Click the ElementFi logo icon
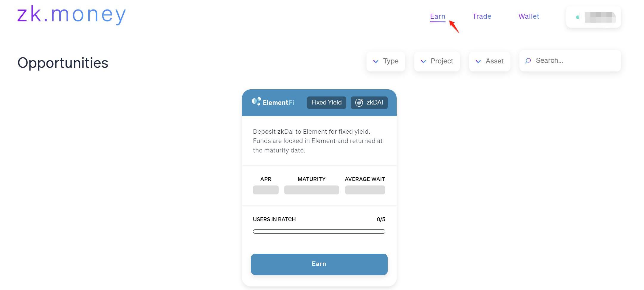 click(x=256, y=102)
